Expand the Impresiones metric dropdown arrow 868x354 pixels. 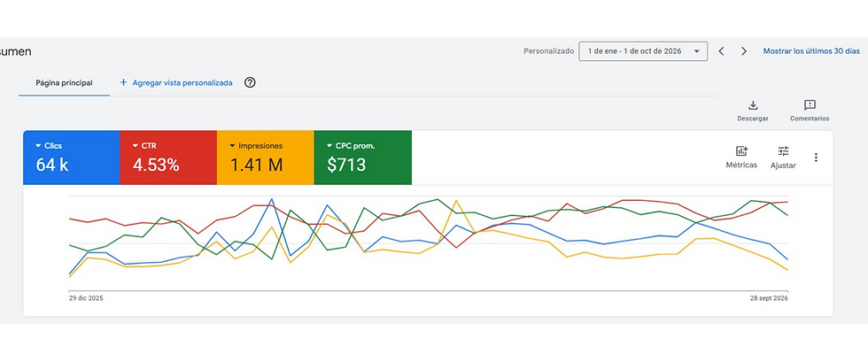(x=232, y=146)
